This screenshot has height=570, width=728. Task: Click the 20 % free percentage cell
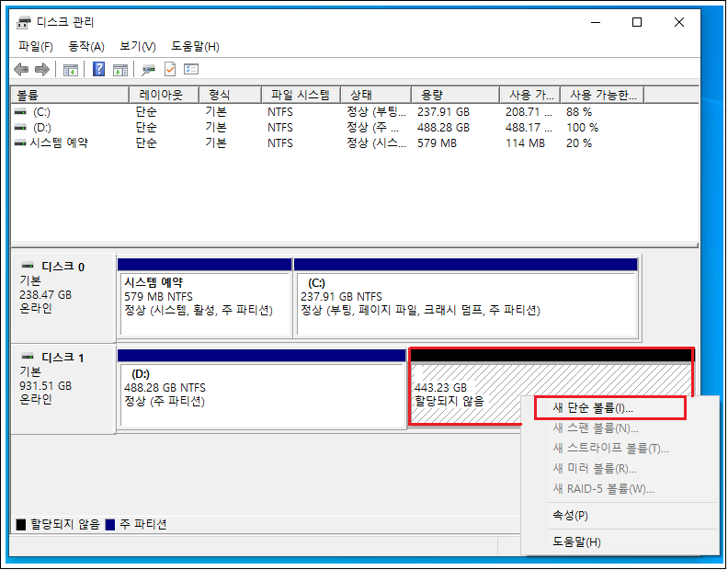click(578, 143)
